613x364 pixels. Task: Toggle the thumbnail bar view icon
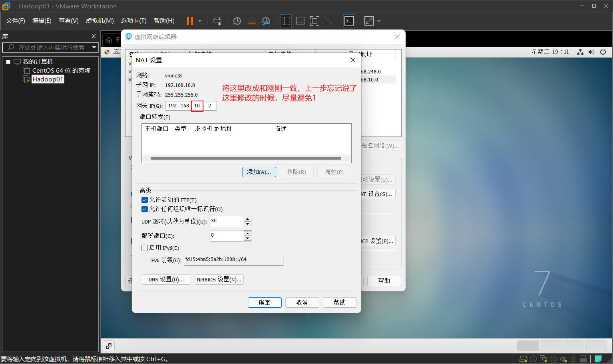301,21
